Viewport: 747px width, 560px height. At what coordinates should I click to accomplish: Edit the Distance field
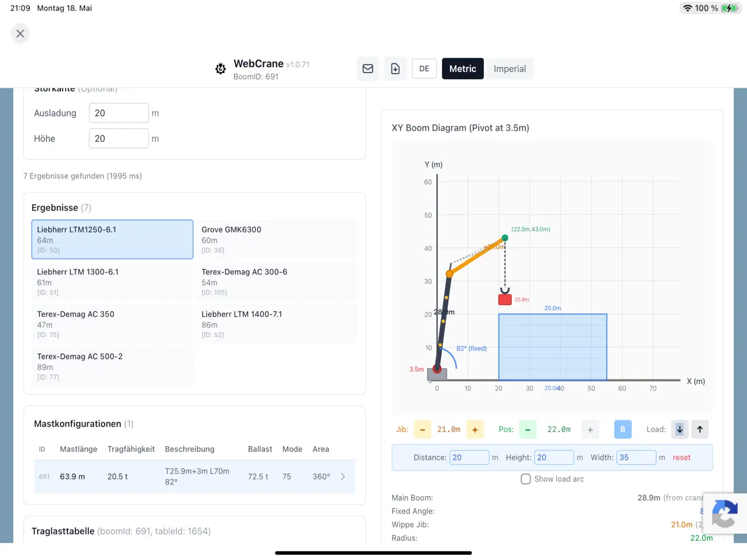coord(469,457)
